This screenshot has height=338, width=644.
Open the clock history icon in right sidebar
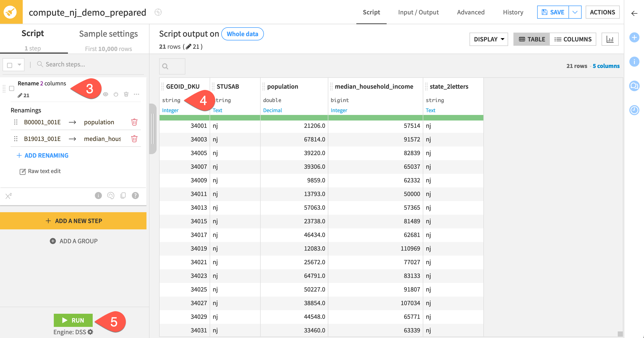point(634,110)
